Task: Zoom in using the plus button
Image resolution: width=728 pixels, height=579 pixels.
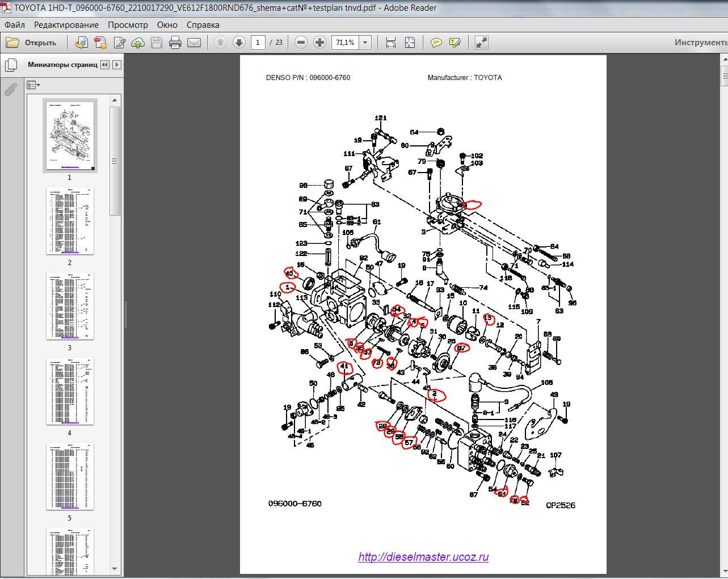Action: tap(320, 43)
